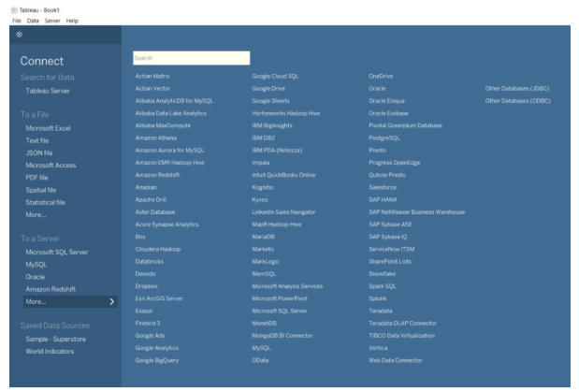
Task: Select the OData connector
Action: [260, 360]
